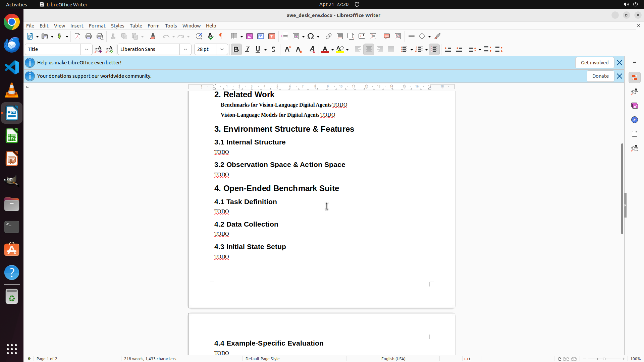Click the Insert Comment icon
644x362 pixels.
(387, 36)
